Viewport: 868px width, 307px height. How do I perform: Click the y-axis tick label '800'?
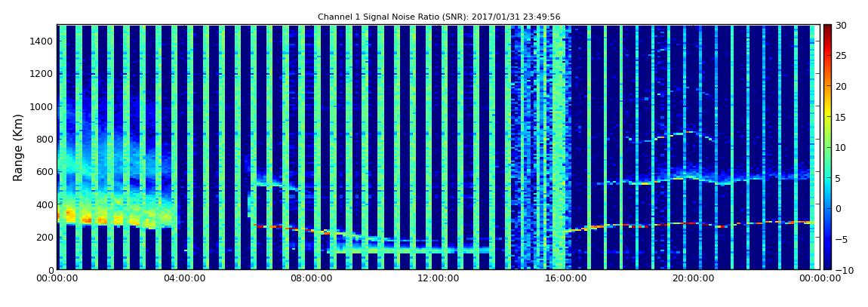(x=45, y=139)
